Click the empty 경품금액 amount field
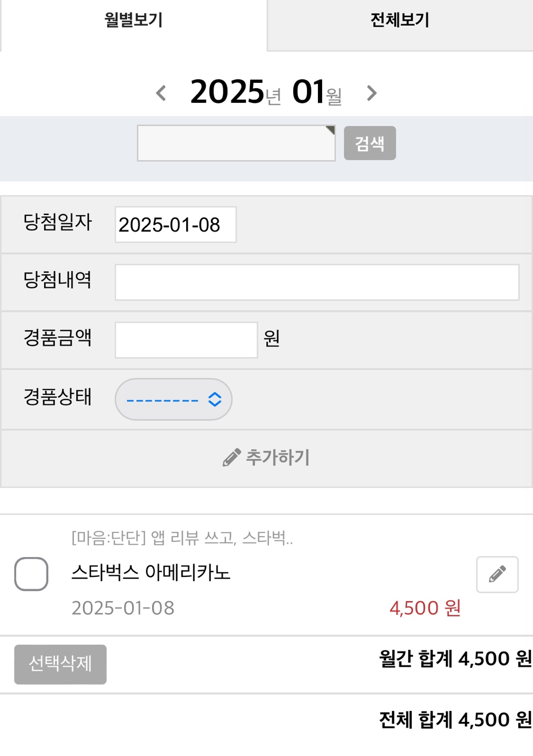533x756 pixels. point(185,340)
